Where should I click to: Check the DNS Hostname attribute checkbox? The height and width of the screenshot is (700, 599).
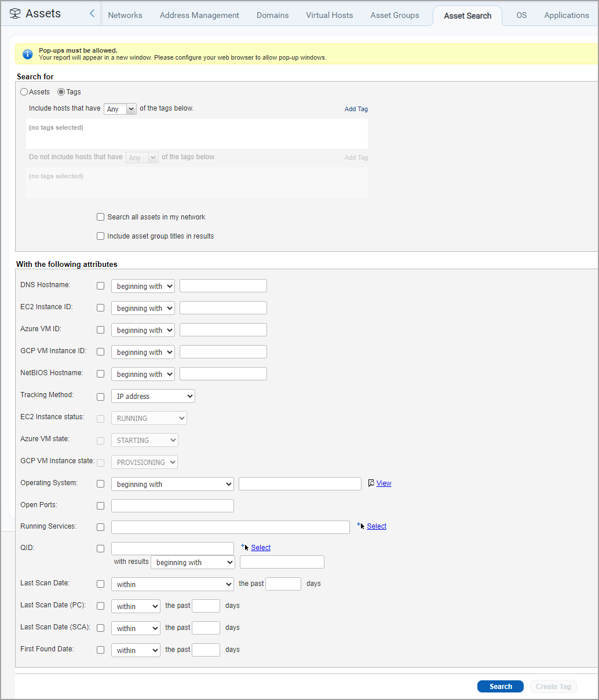[100, 285]
